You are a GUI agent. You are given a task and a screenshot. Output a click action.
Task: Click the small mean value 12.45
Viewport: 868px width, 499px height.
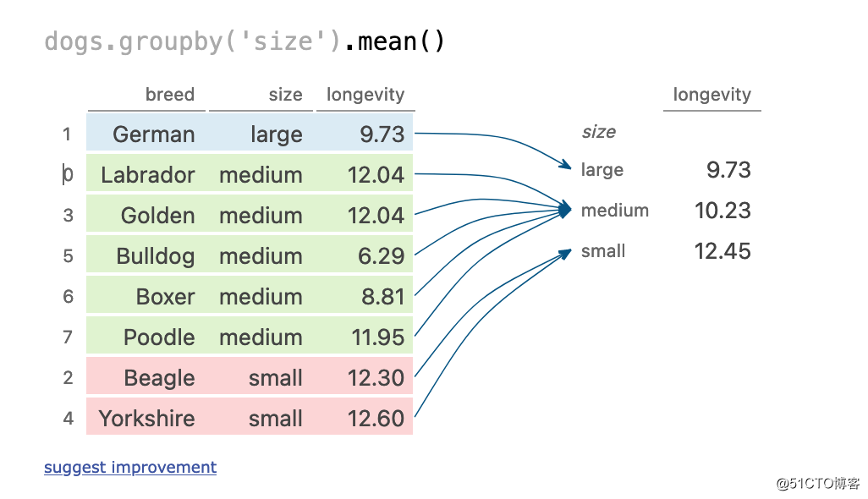[722, 251]
